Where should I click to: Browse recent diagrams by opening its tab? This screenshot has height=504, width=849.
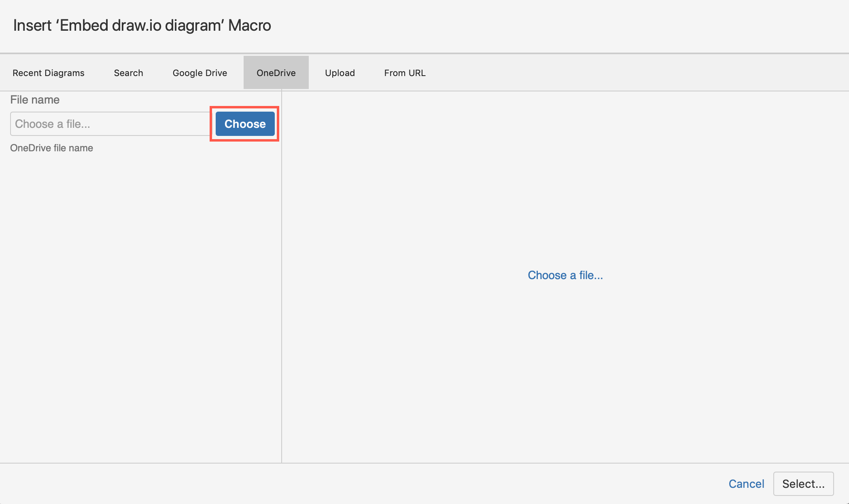pyautogui.click(x=48, y=73)
